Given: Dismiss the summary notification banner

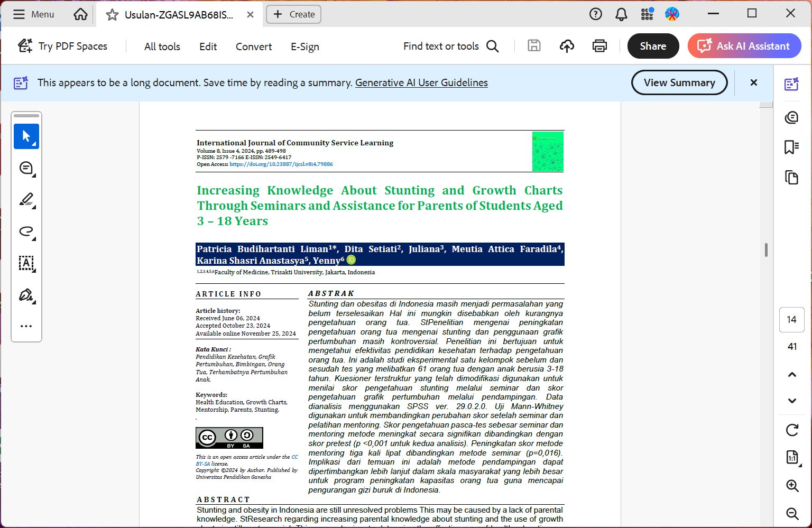Looking at the screenshot, I should coord(754,82).
